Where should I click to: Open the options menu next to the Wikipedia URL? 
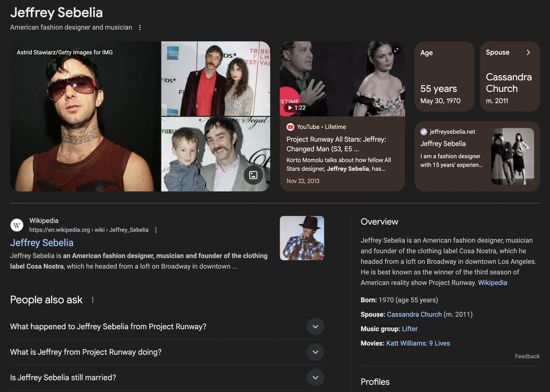156,230
